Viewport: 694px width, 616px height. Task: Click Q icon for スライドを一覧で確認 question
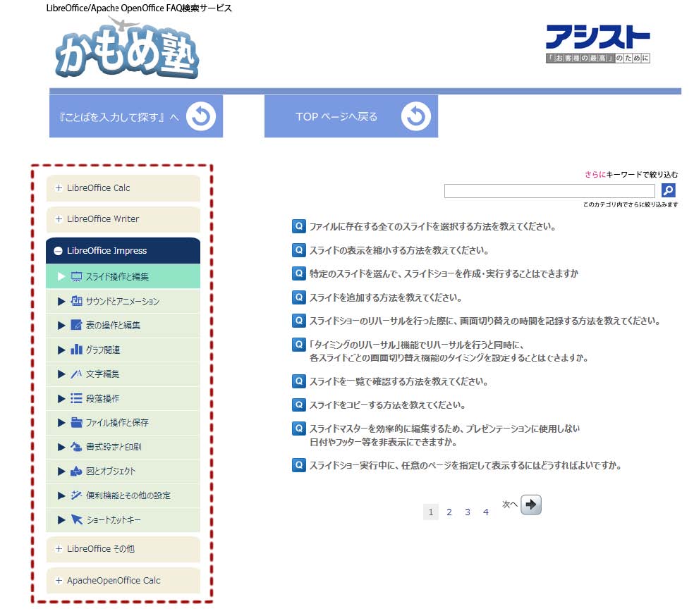tap(299, 381)
